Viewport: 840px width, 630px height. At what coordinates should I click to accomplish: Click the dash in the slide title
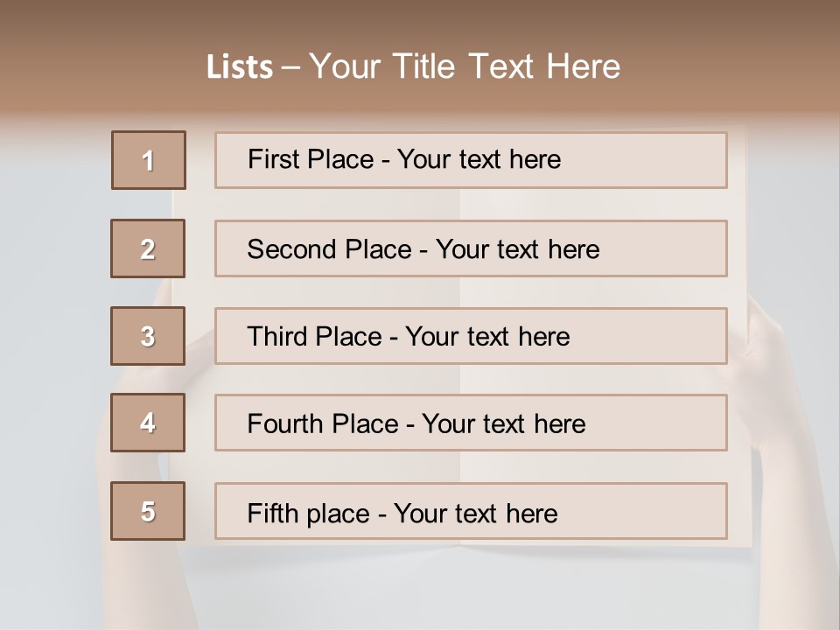(x=290, y=67)
